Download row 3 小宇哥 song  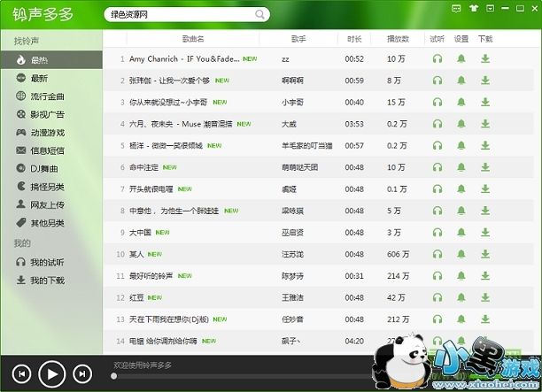[x=485, y=103]
